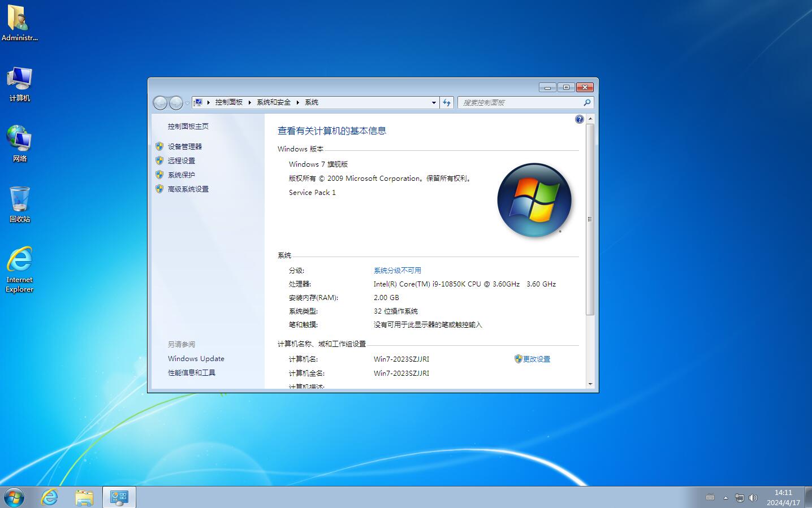This screenshot has height=508, width=812.
Task: Maximize the System window
Action: pyautogui.click(x=566, y=87)
